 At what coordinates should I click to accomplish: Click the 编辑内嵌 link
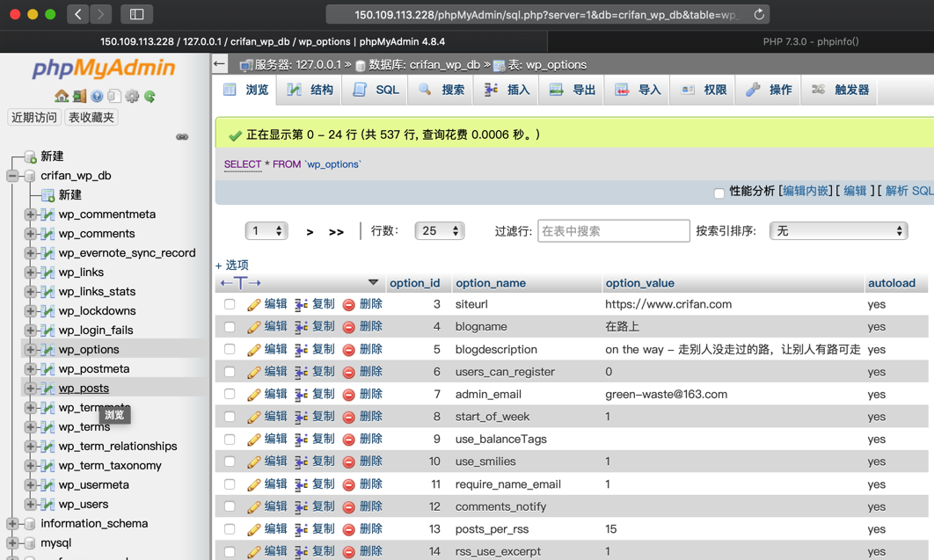coord(806,191)
